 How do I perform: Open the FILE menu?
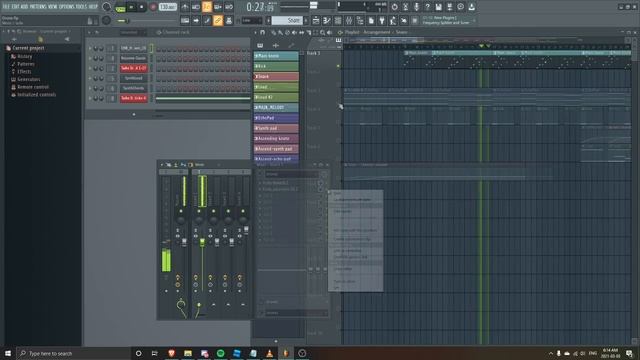point(6,7)
